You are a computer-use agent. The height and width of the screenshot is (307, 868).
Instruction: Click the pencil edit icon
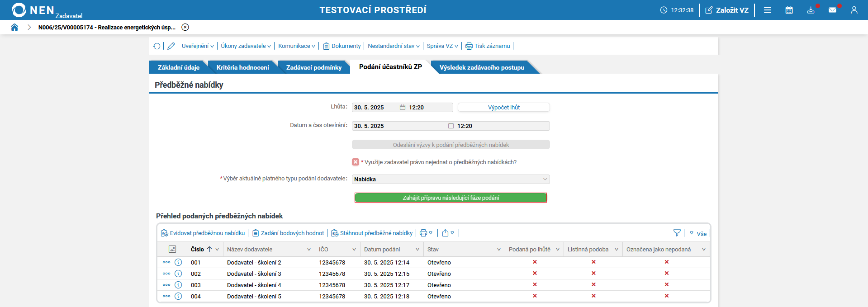(171, 46)
